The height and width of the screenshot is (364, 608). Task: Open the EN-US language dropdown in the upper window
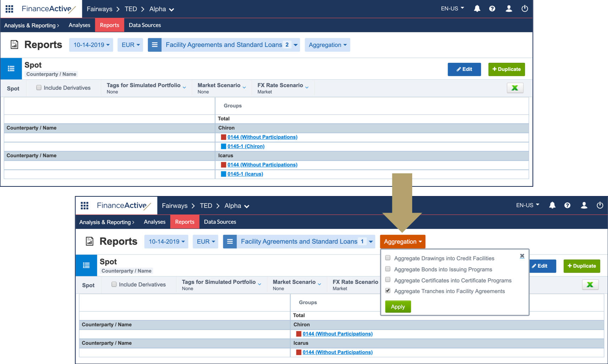coord(452,9)
